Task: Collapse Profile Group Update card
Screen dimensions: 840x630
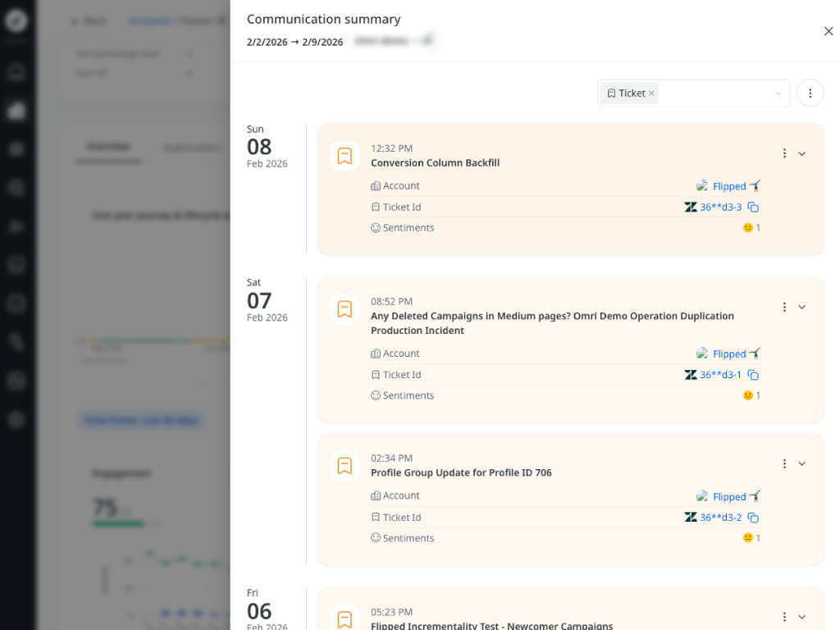Action: coord(802,463)
